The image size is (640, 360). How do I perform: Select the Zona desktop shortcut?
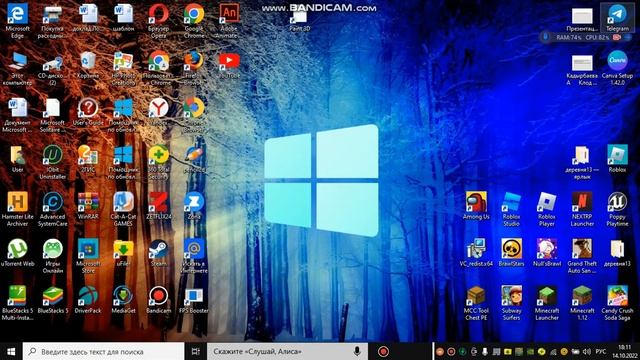tap(194, 202)
